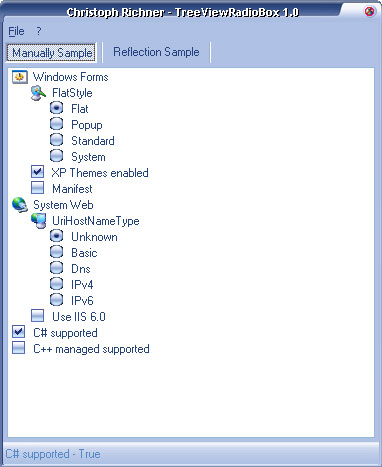The image size is (382, 467).
Task: Select the Basic host name radio
Action: (56, 252)
